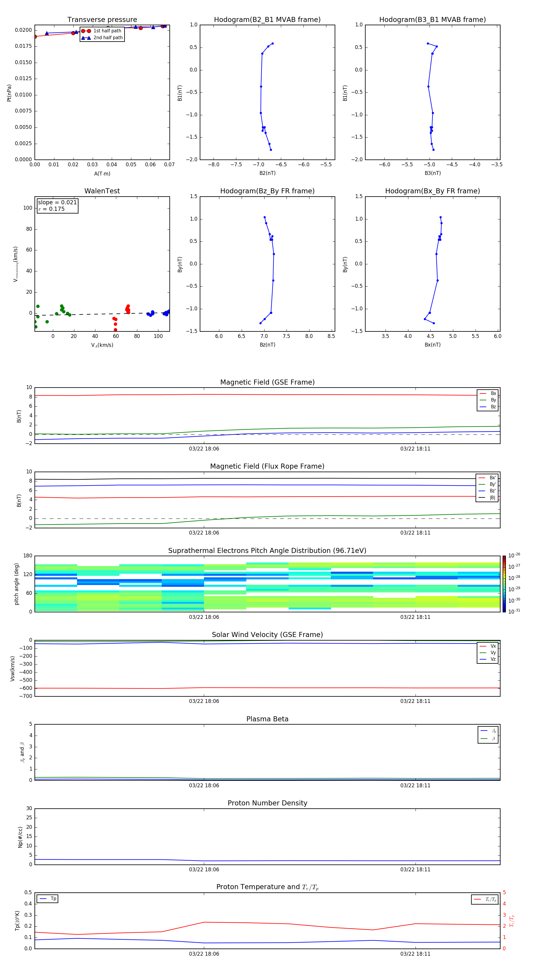The height and width of the screenshot is (980, 535).
Task: Click the 'Pt(nPa)' y-axis label
Action: (9, 93)
